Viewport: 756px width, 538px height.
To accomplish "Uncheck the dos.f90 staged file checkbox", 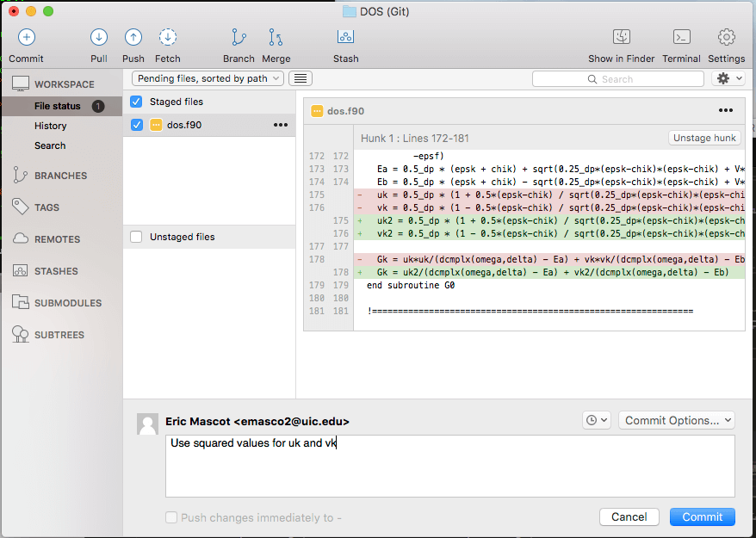I will tap(137, 125).
